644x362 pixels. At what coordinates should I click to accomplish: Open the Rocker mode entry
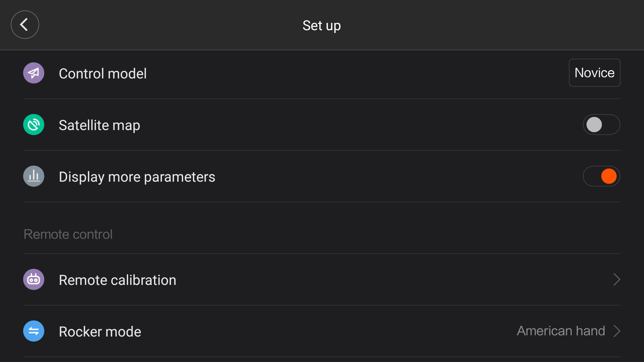(322, 331)
